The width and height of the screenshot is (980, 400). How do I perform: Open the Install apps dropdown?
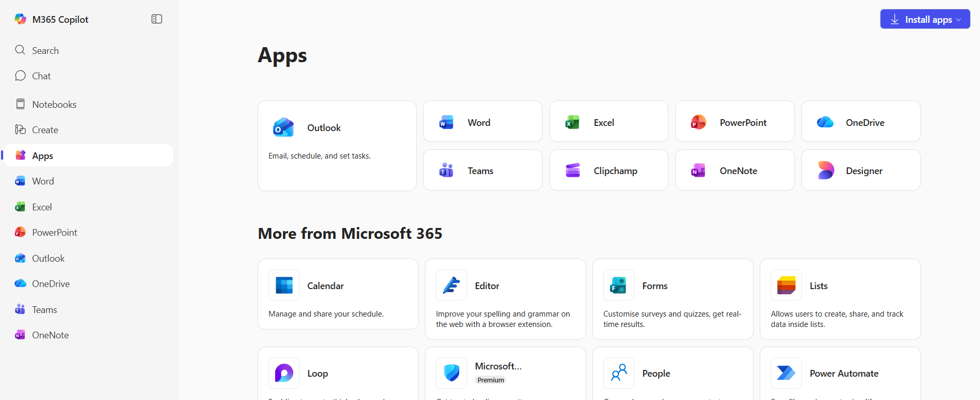[925, 19]
